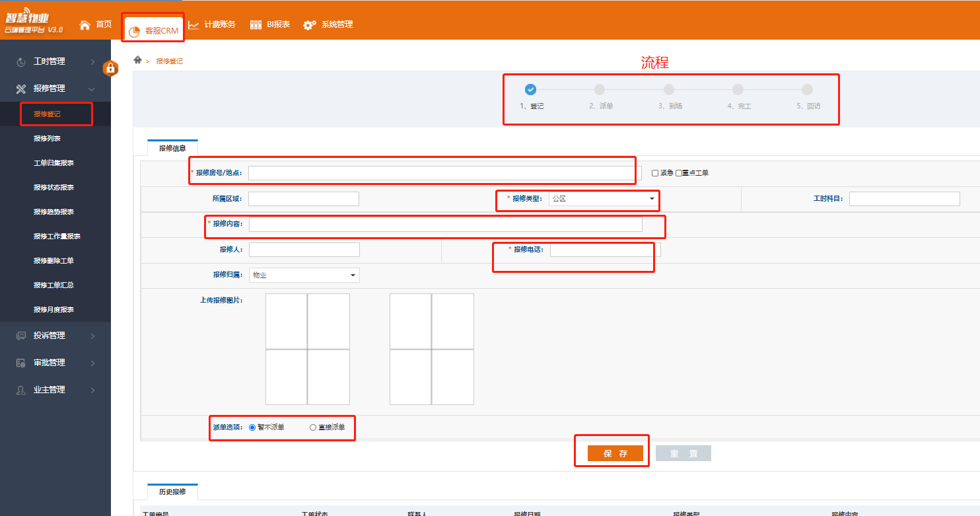Click the 报修电话 input field
Image resolution: width=980 pixels, height=516 pixels.
[606, 250]
